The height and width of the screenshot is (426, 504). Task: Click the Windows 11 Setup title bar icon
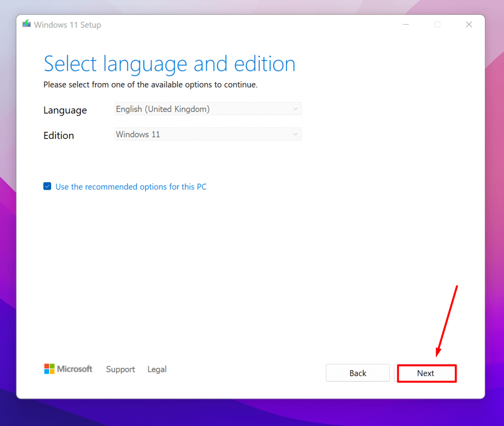point(27,24)
